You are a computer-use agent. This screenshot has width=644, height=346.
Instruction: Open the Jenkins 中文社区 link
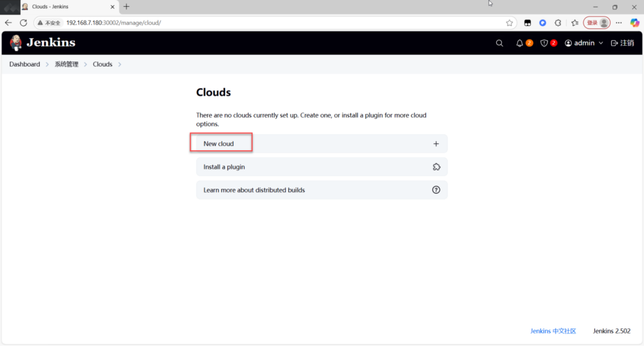point(553,331)
